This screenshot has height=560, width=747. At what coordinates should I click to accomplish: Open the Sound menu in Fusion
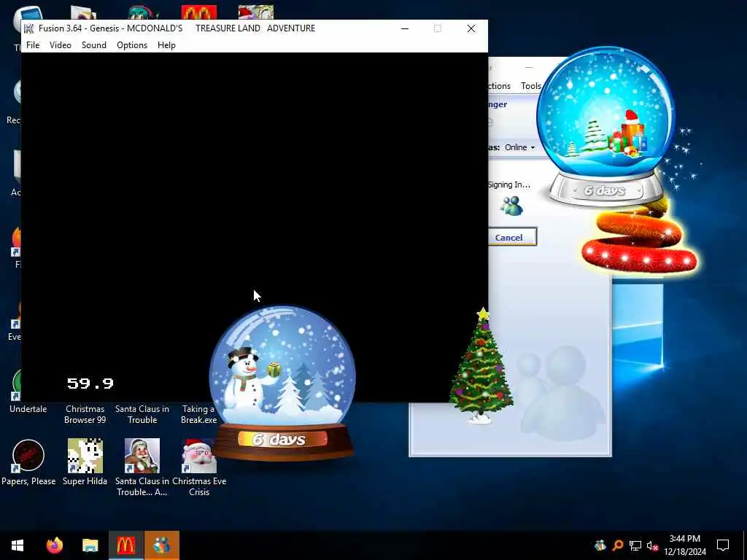94,45
